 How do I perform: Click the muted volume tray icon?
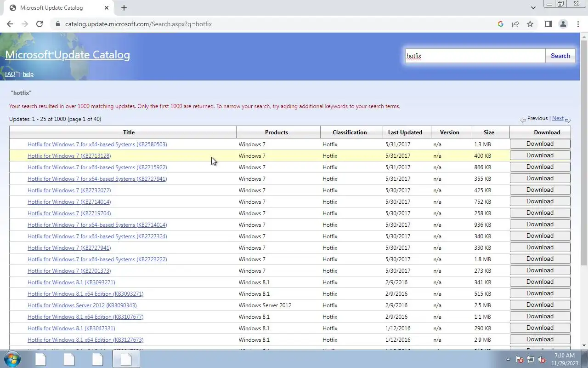(x=542, y=359)
